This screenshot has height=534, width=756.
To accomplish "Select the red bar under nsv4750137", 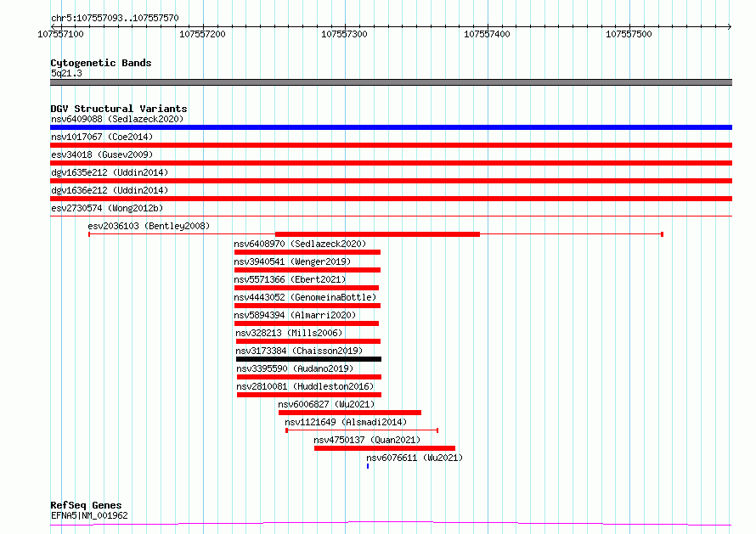I will pyautogui.click(x=385, y=448).
